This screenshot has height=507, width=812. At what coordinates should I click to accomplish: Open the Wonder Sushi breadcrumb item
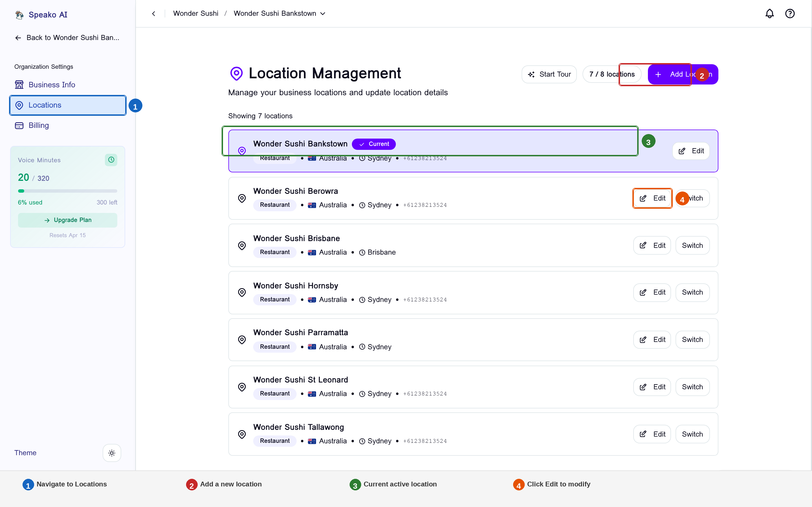[196, 14]
